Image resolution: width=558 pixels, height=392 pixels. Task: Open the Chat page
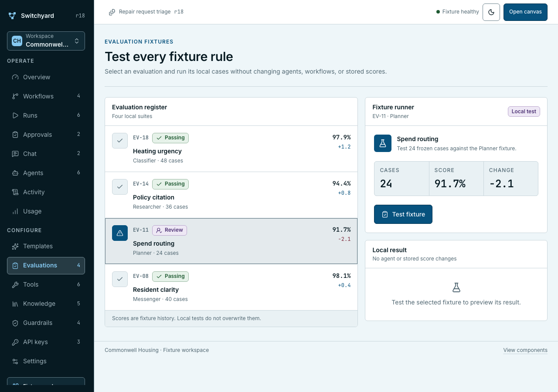point(46,154)
